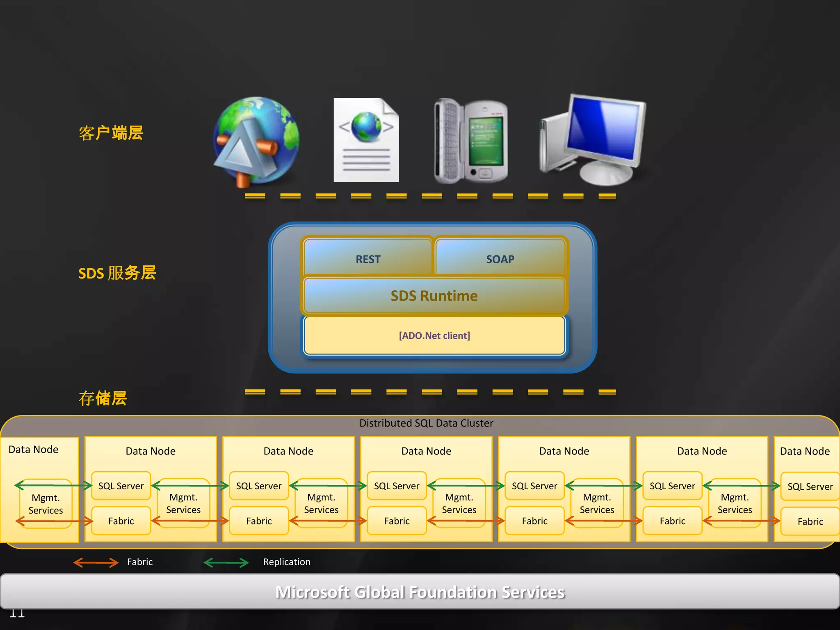Click the orange Fabric legend arrow
The width and height of the screenshot is (840, 630).
point(96,562)
